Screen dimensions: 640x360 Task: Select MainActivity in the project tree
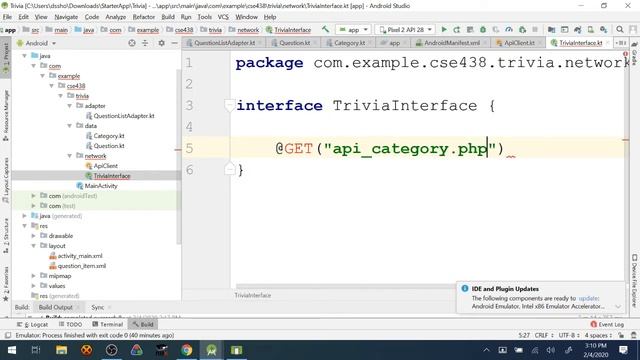click(x=101, y=186)
